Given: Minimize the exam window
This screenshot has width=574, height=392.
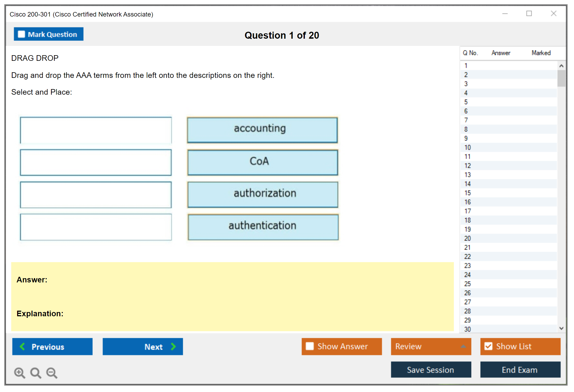Looking at the screenshot, I should click(x=505, y=14).
